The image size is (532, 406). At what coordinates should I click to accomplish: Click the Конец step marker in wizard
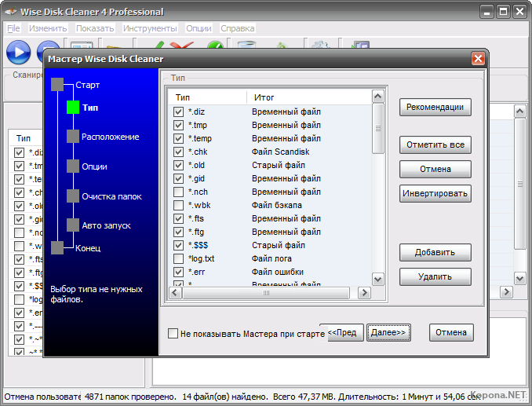(56, 248)
